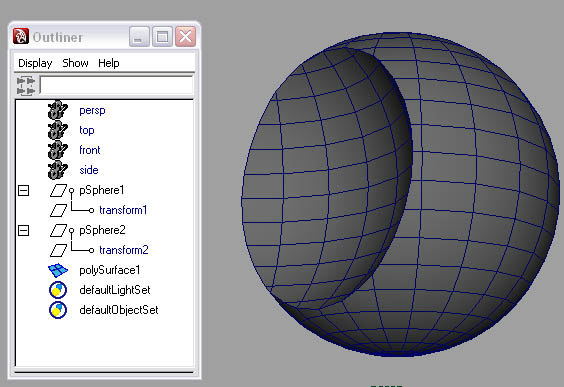Click the Outliner filter text field
This screenshot has width=564, height=387.
(116, 85)
